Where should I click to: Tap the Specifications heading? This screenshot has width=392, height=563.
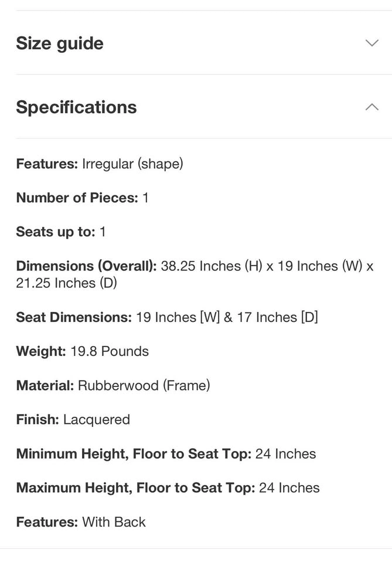76,107
